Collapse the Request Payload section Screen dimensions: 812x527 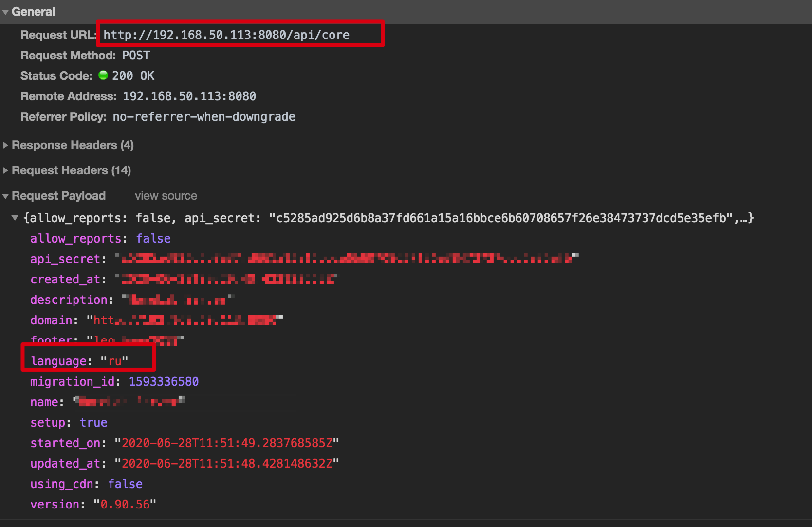point(5,196)
